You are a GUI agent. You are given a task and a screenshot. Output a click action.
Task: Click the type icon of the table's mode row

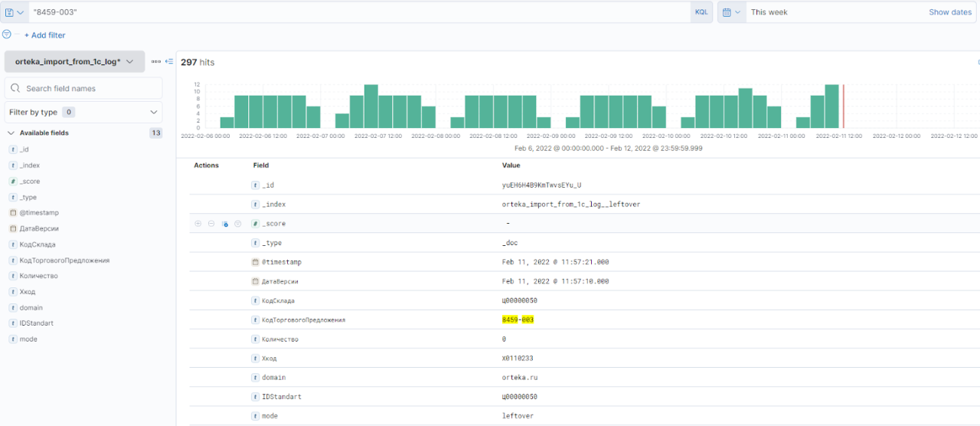(256, 416)
